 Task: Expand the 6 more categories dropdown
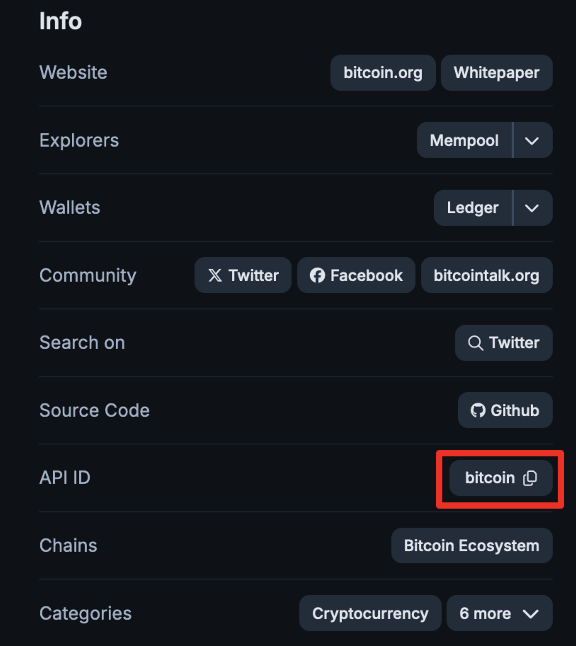coord(499,613)
